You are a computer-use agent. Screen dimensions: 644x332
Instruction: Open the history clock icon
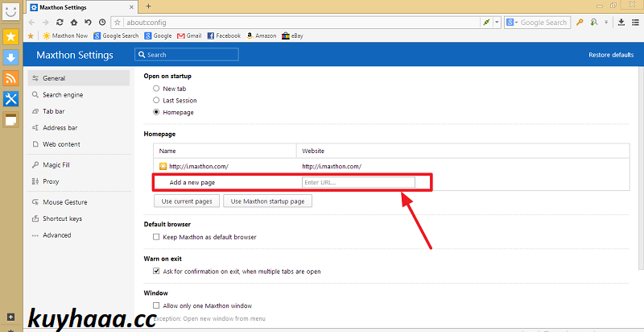[x=102, y=23]
